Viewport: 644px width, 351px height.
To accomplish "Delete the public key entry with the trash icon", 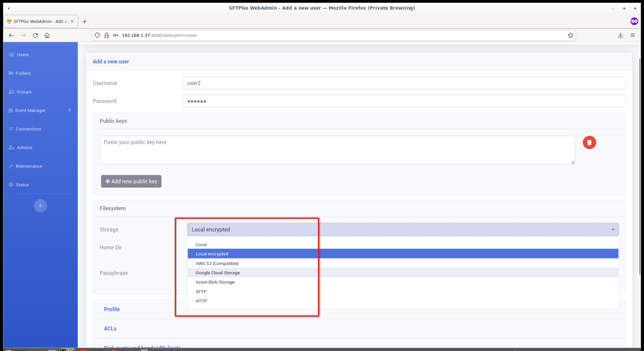I will (589, 142).
